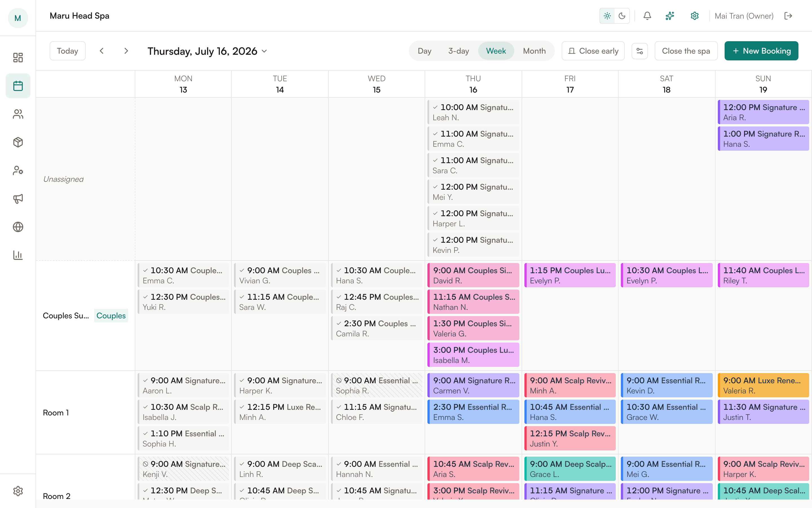812x508 pixels.
Task: Open the calendar filter sliders icon
Action: coord(639,51)
